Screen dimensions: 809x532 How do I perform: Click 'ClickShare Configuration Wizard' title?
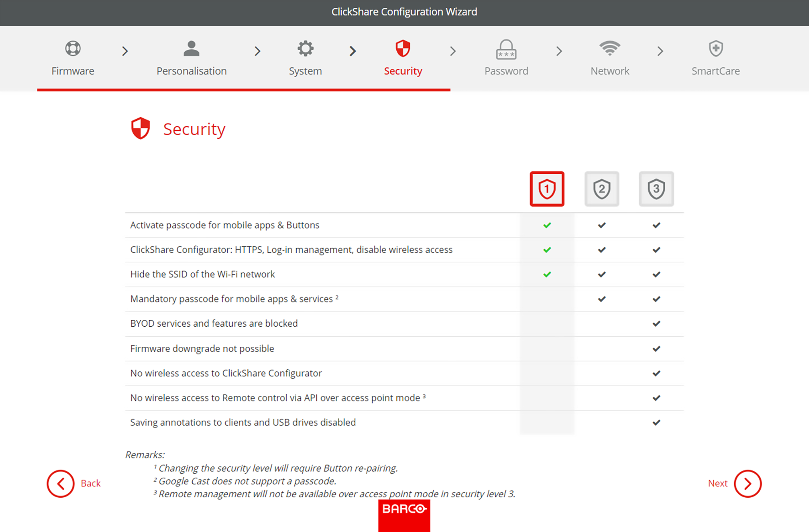[404, 12]
